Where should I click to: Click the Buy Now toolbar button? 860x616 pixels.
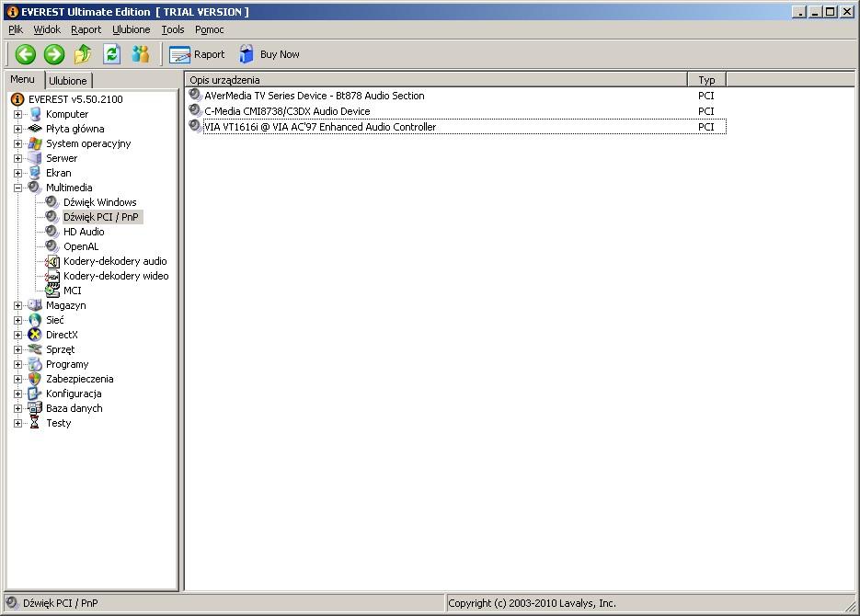(269, 54)
